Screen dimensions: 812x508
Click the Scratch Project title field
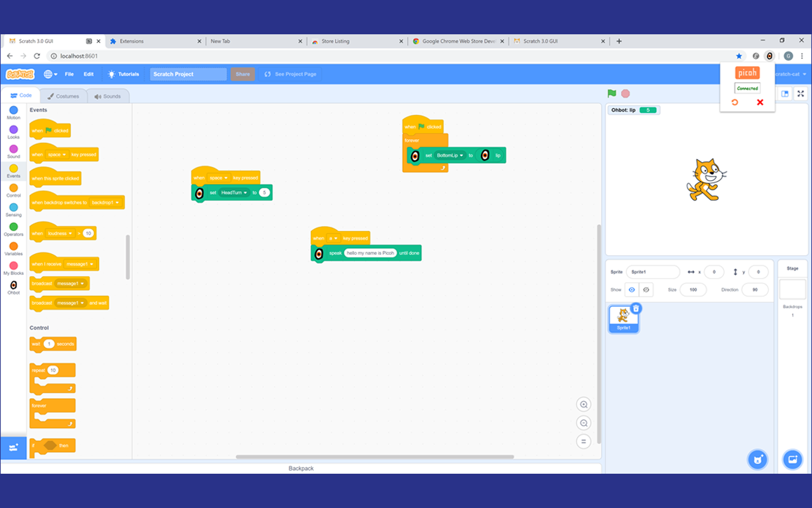188,74
